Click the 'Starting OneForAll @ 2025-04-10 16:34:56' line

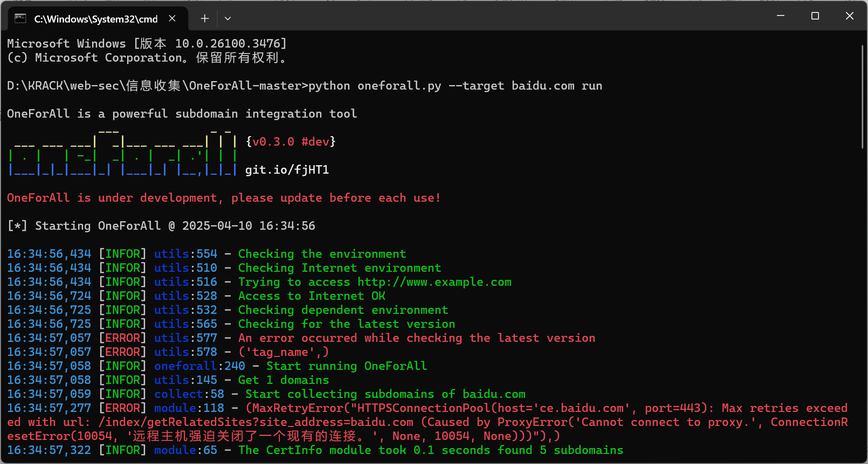(161, 226)
